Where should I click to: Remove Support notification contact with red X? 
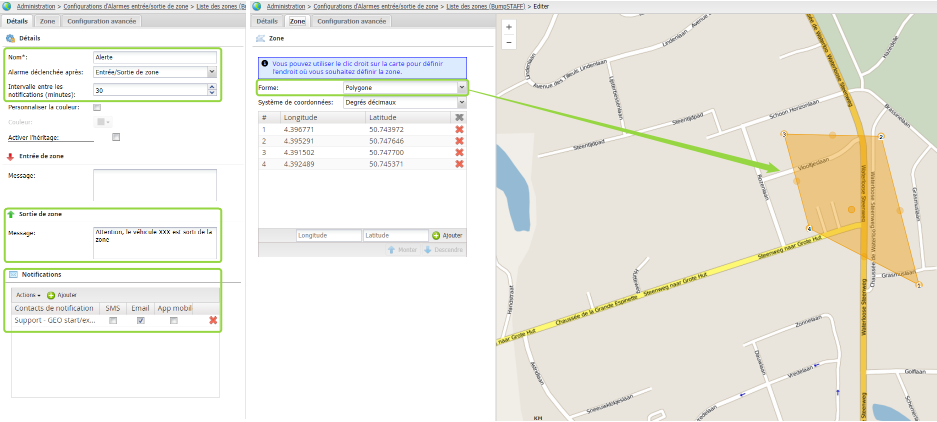pyautogui.click(x=213, y=320)
